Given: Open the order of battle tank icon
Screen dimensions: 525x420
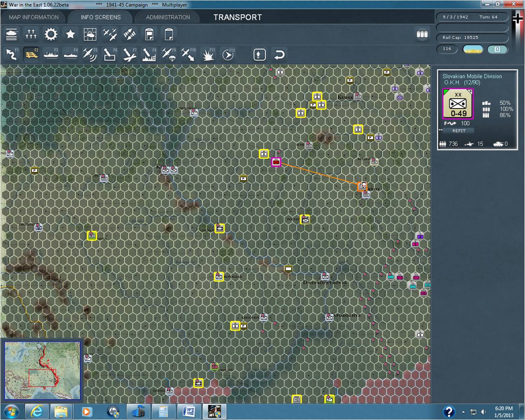Looking at the screenshot, I should tap(11, 34).
